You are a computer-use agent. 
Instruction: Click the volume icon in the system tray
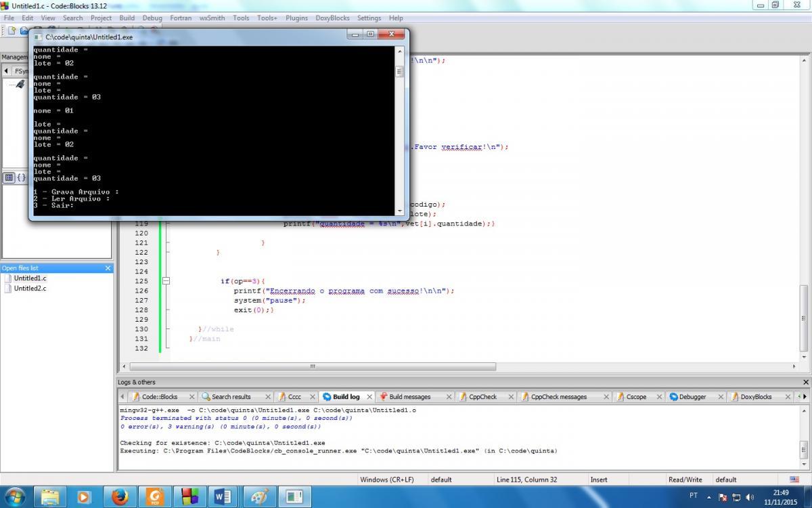[x=750, y=497]
